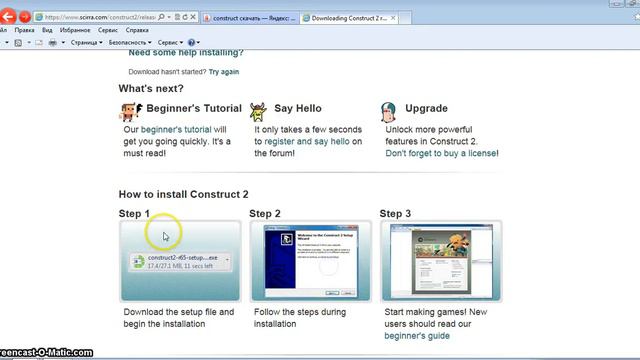
Task: Open the Правка menu
Action: click(24, 30)
